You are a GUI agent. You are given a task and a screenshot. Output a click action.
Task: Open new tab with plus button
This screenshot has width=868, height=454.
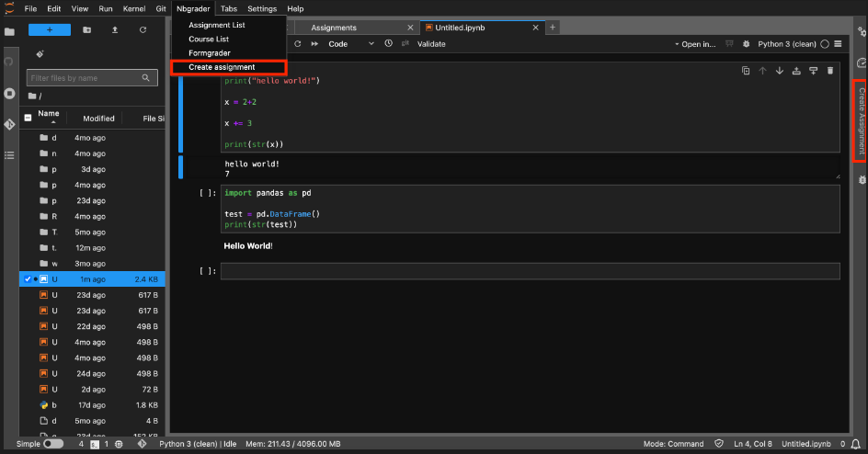click(x=553, y=27)
